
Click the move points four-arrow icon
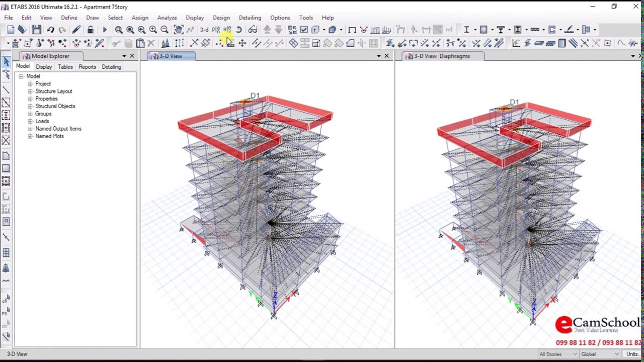[x=242, y=43]
